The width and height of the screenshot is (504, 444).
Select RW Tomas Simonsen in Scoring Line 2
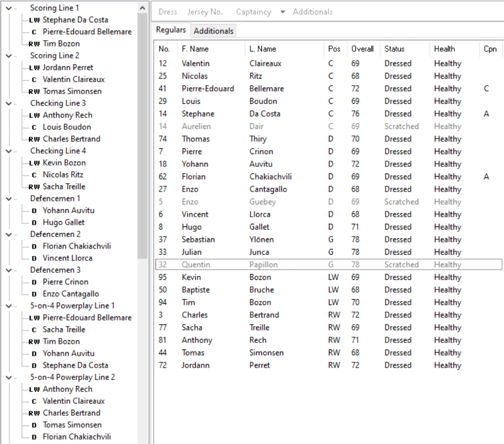point(72,91)
